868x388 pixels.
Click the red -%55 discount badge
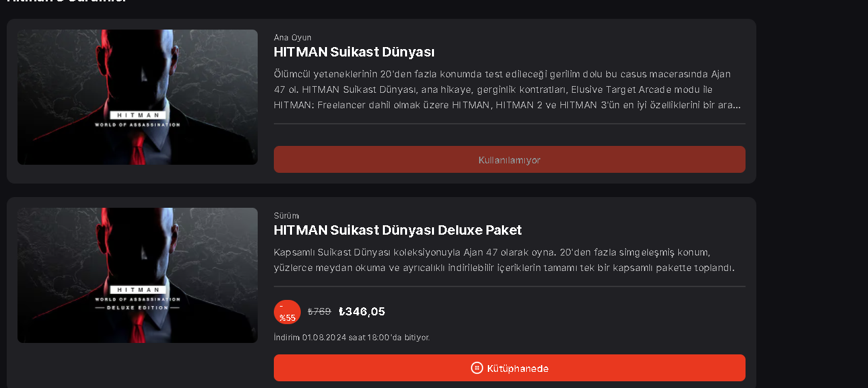(287, 313)
